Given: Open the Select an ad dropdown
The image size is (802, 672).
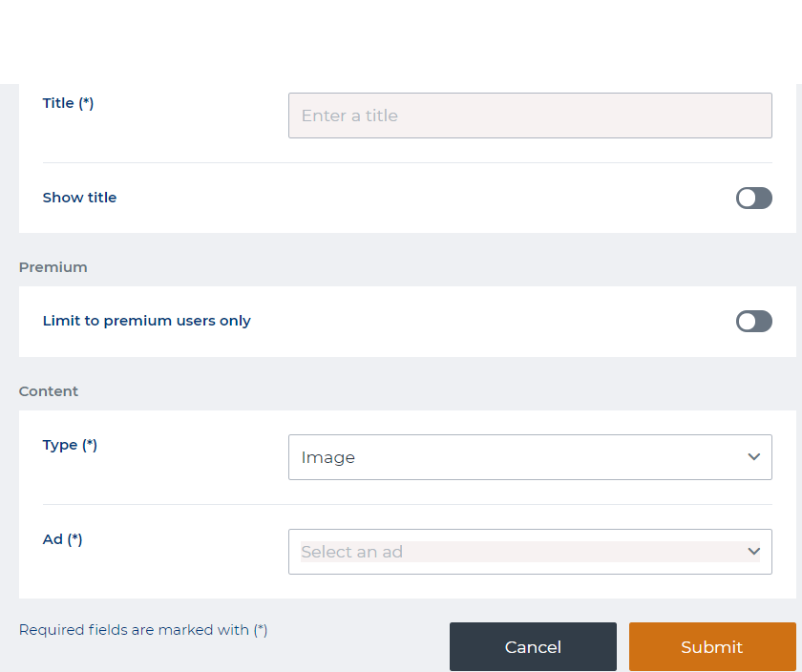Looking at the screenshot, I should coord(530,552).
